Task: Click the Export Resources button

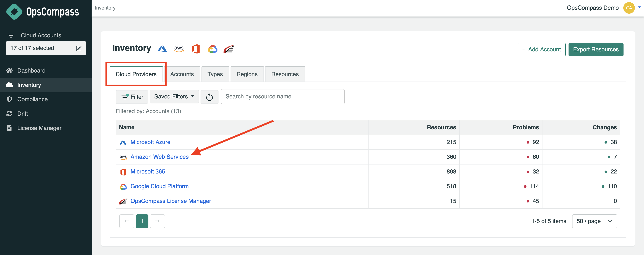Action: point(595,49)
